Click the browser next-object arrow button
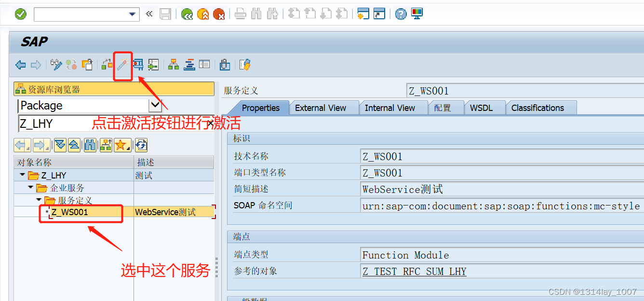Screen dimensions: 644x301 click(41, 145)
